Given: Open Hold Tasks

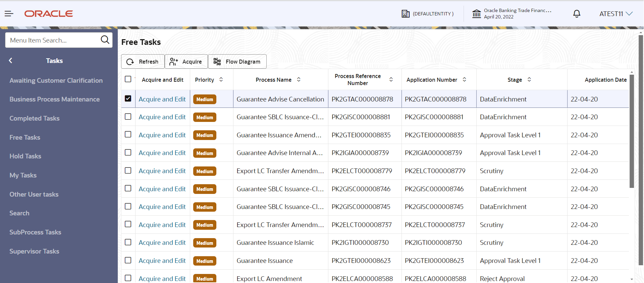Looking at the screenshot, I should point(25,156).
